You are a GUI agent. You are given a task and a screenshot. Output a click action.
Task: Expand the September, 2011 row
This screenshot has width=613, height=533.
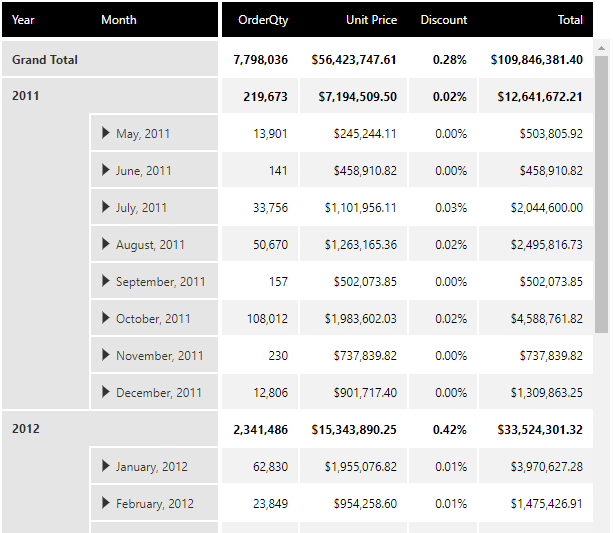(106, 281)
